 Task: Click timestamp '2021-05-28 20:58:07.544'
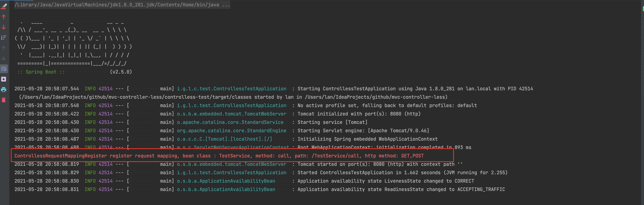click(46, 89)
